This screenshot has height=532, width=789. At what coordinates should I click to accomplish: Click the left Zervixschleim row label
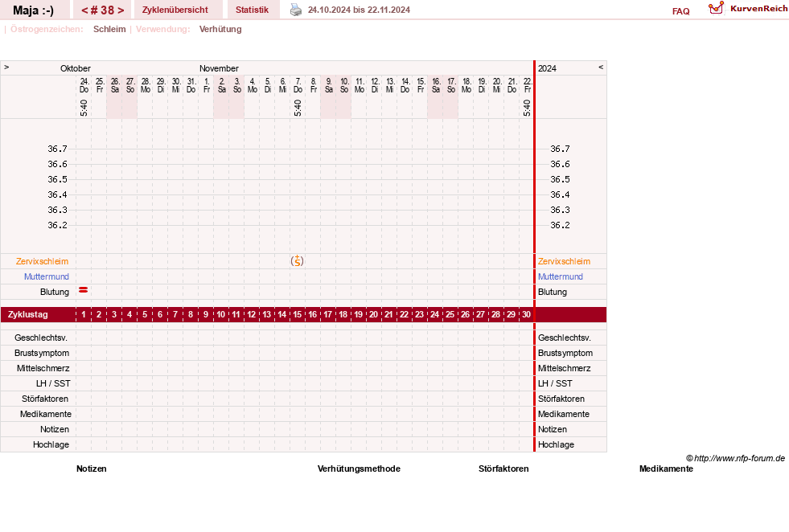(43, 261)
